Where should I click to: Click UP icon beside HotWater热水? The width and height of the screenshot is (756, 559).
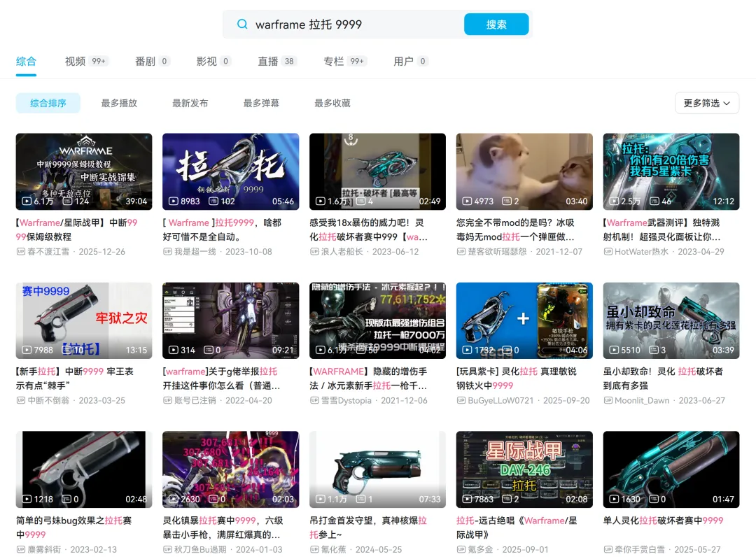click(x=608, y=252)
